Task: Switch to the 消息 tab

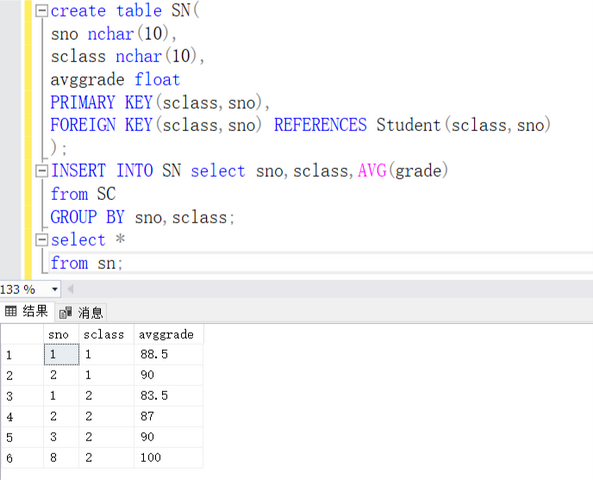Action: pyautogui.click(x=81, y=312)
